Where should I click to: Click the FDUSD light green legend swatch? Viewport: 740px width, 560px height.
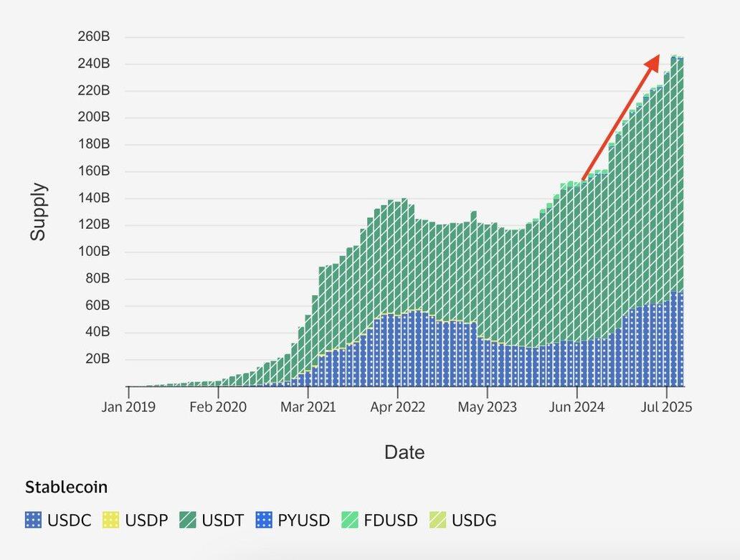350,520
